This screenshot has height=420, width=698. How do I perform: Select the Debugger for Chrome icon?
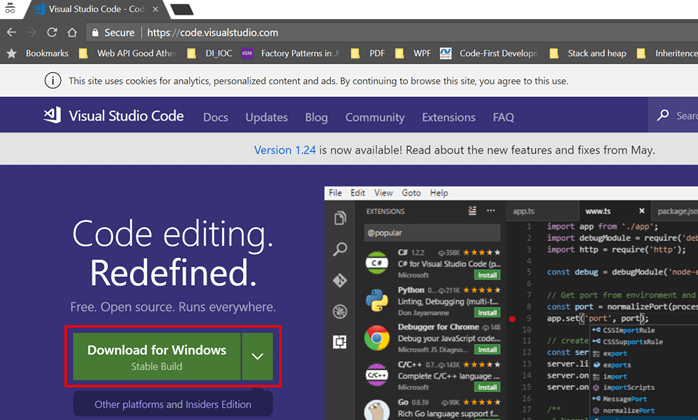tap(377, 338)
